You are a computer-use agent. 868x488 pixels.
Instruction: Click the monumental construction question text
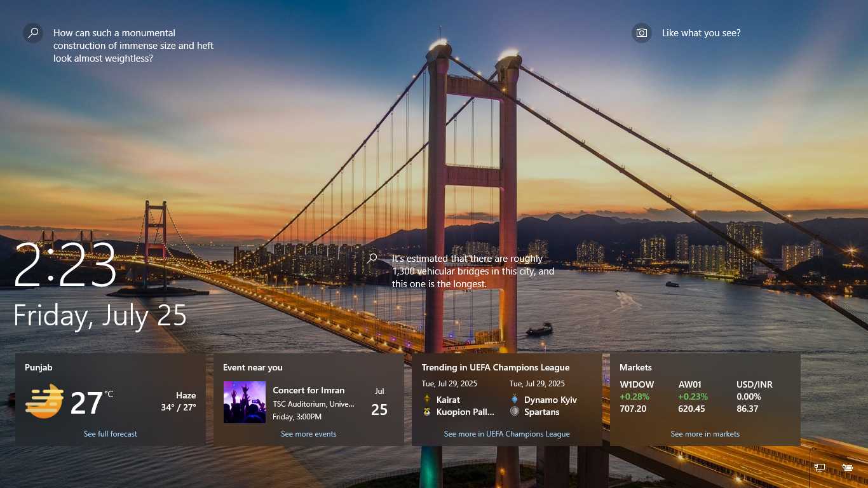(133, 46)
